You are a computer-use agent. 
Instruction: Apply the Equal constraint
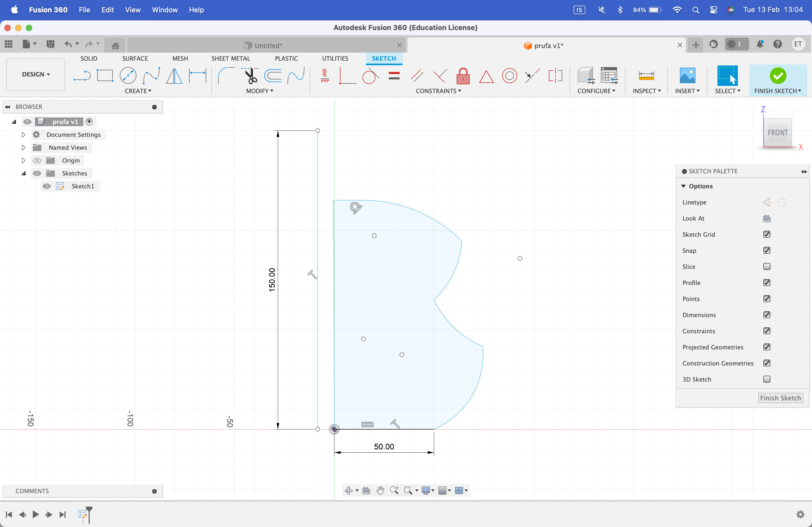click(394, 76)
